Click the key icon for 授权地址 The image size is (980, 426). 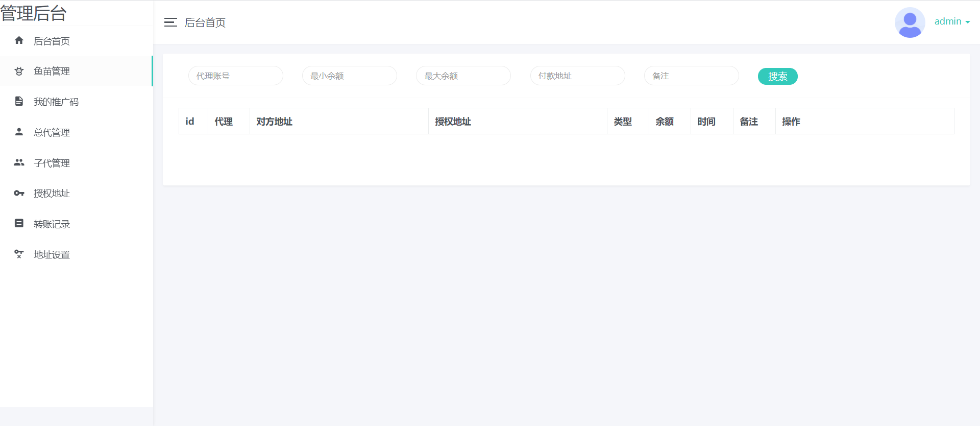[x=19, y=193]
